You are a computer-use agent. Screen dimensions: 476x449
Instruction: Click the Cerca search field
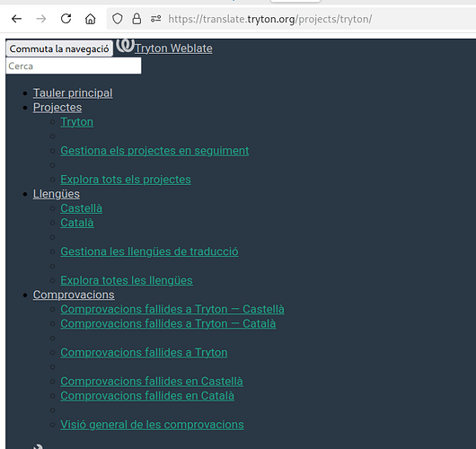click(74, 66)
